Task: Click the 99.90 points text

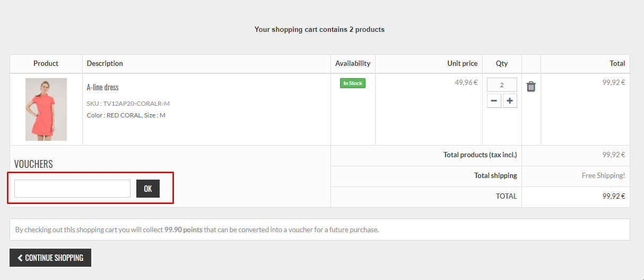Action: pyautogui.click(x=184, y=230)
